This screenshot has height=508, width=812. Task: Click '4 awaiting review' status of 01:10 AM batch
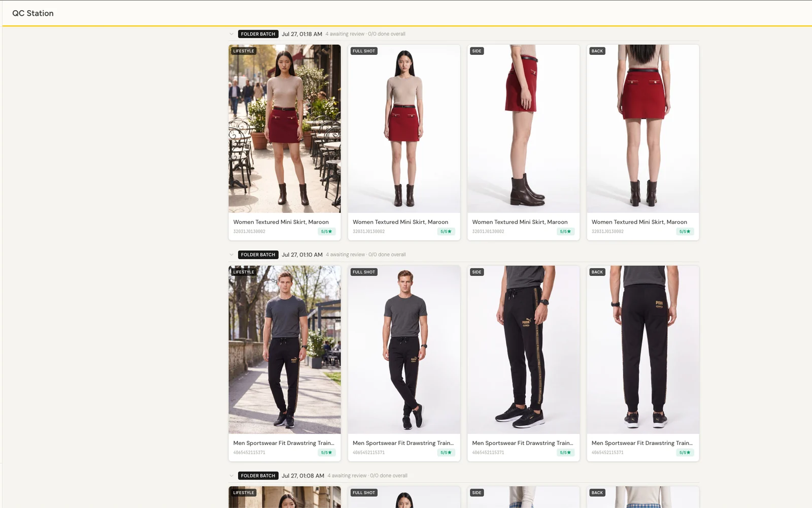click(x=346, y=255)
